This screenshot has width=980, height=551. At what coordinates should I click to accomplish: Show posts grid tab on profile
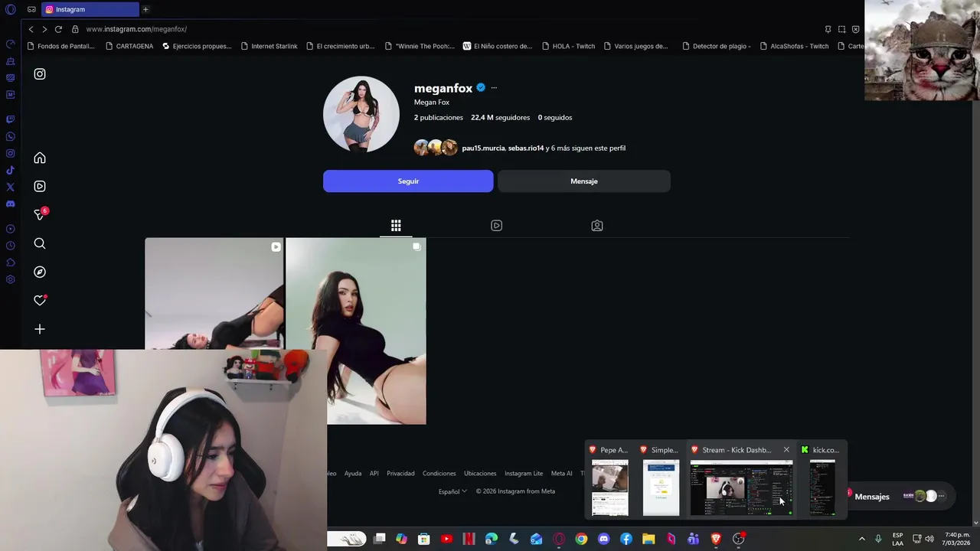(396, 226)
